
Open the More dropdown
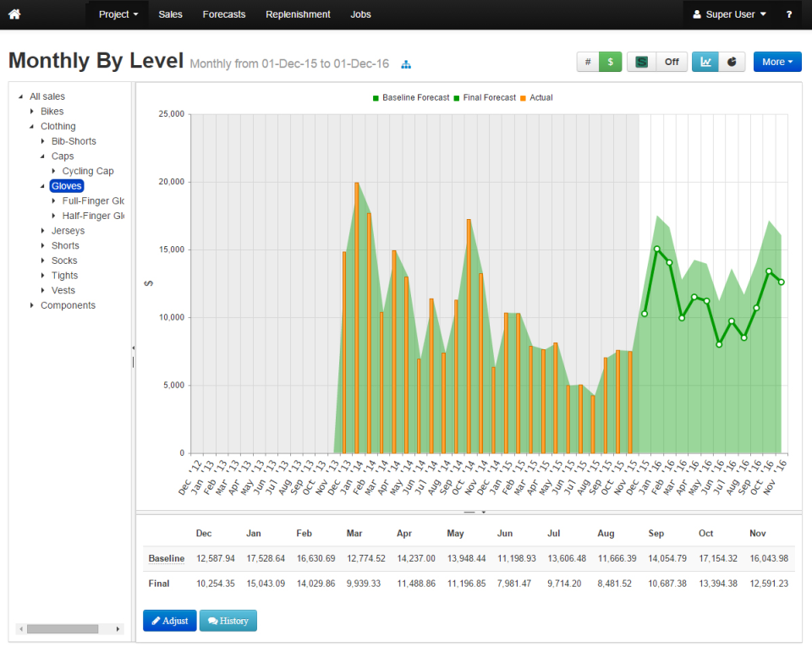(x=777, y=62)
